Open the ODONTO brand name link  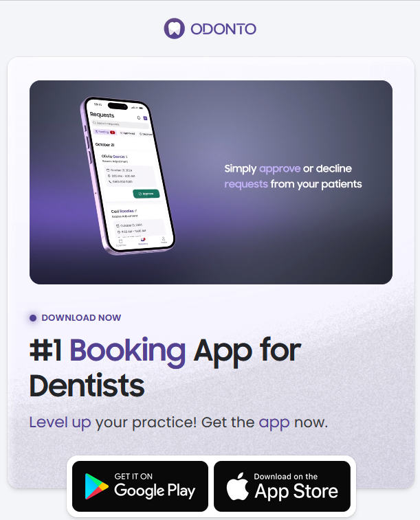click(x=223, y=29)
